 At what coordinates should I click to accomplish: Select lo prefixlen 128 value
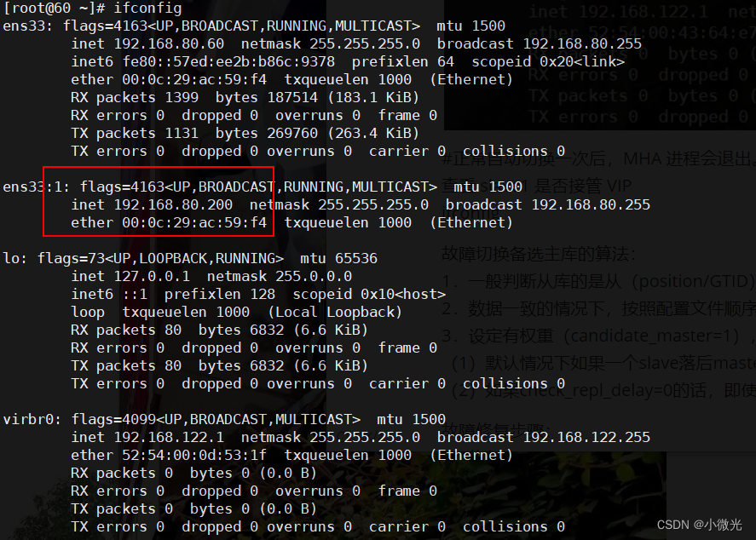click(x=263, y=295)
